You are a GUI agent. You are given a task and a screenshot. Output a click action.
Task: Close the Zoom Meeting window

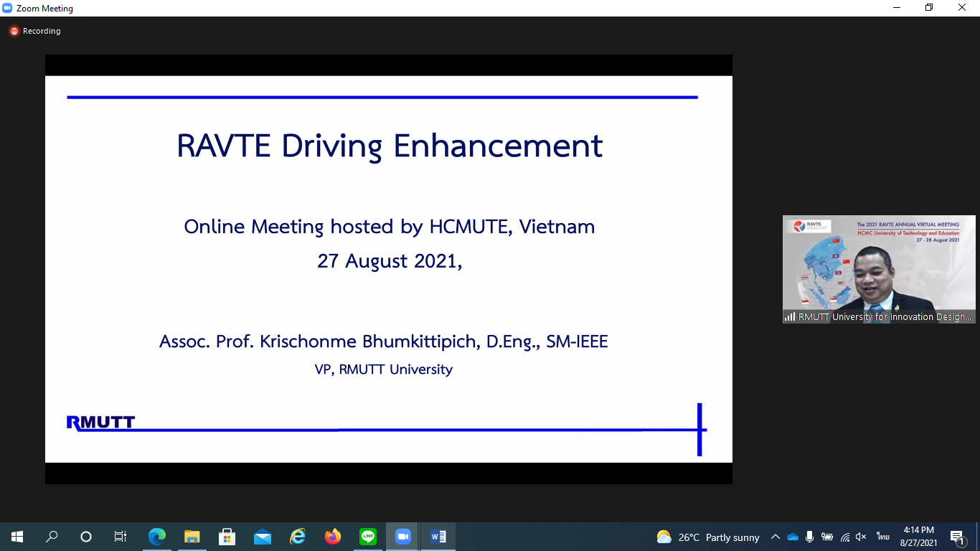(x=962, y=8)
